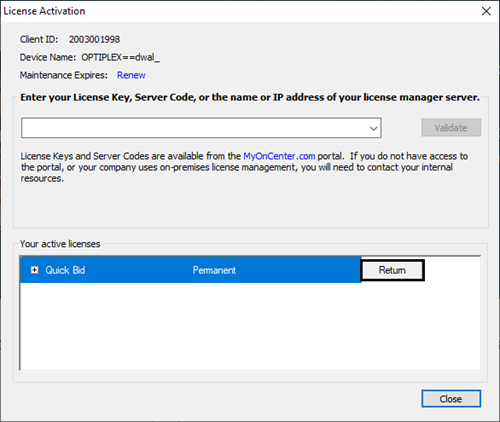Click the Close button at bottom
The height and width of the screenshot is (422, 500).
(x=451, y=399)
